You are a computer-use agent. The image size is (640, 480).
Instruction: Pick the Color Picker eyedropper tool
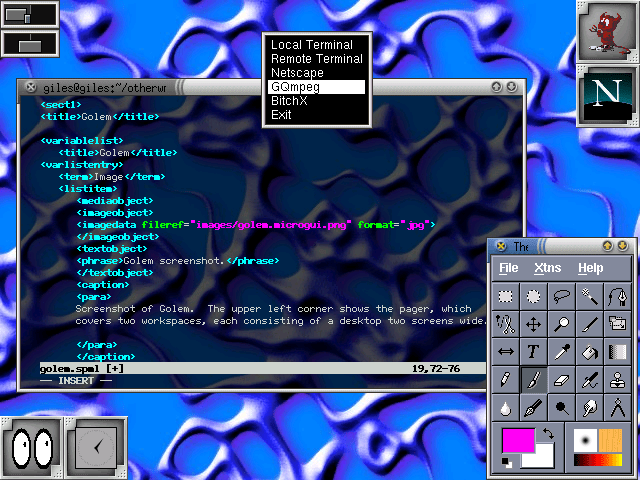[x=562, y=352]
